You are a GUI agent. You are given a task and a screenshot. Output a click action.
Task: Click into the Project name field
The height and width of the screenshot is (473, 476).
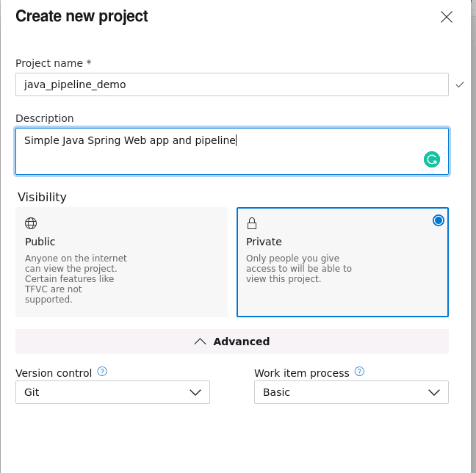(x=232, y=84)
